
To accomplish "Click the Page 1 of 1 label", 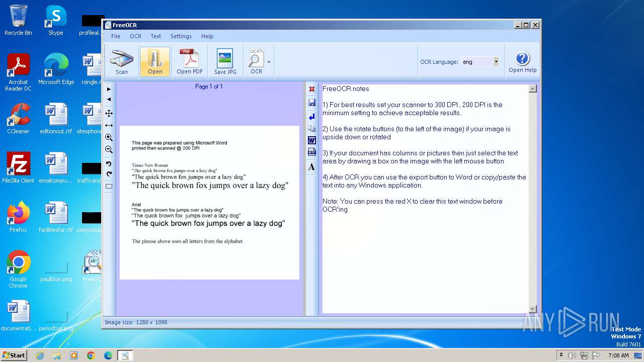I will pos(209,86).
